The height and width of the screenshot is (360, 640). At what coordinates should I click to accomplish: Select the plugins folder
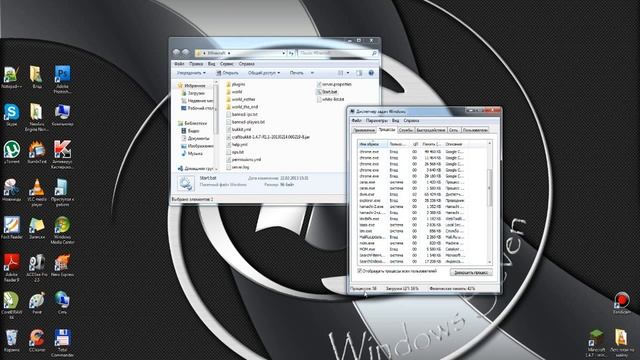(x=236, y=84)
